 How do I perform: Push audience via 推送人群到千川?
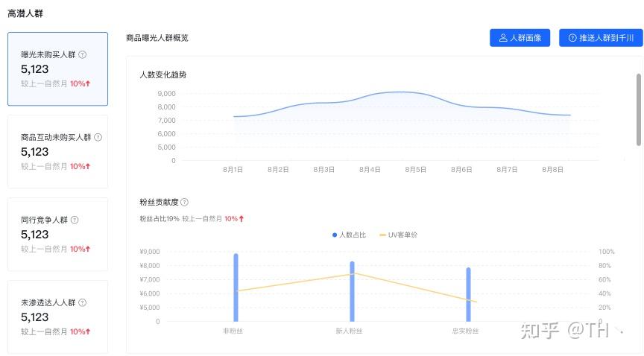tap(601, 38)
